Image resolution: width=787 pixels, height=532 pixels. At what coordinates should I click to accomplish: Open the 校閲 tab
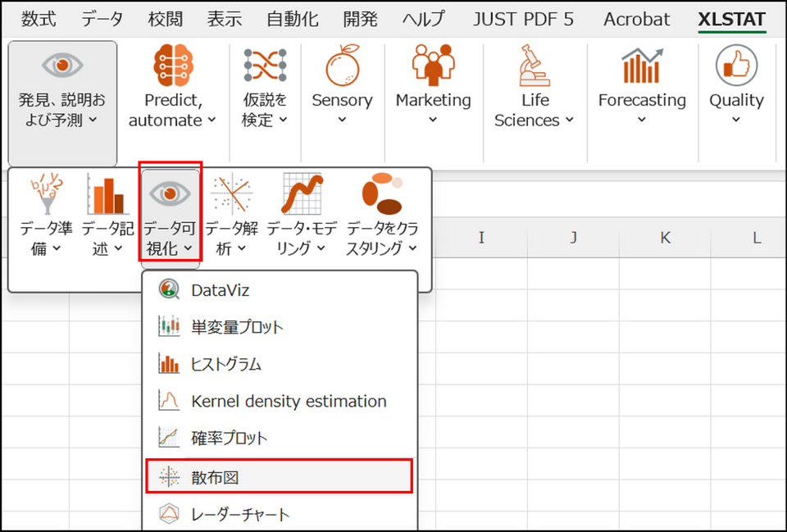(165, 19)
